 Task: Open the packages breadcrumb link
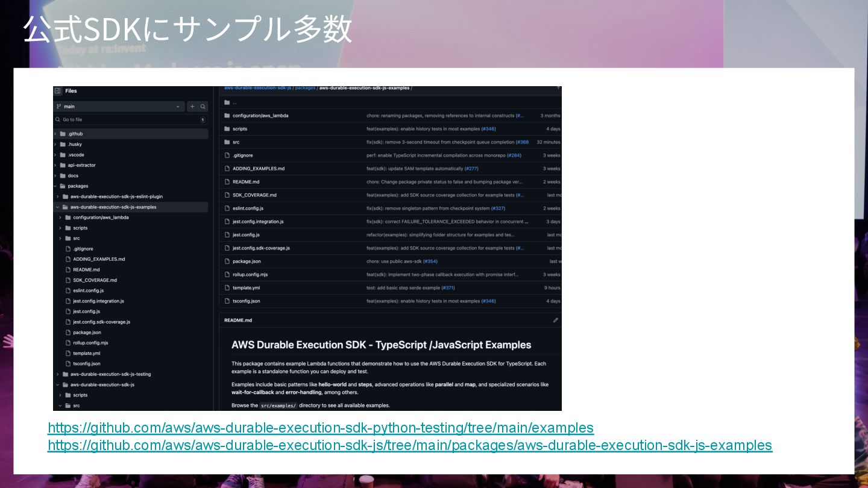click(305, 88)
